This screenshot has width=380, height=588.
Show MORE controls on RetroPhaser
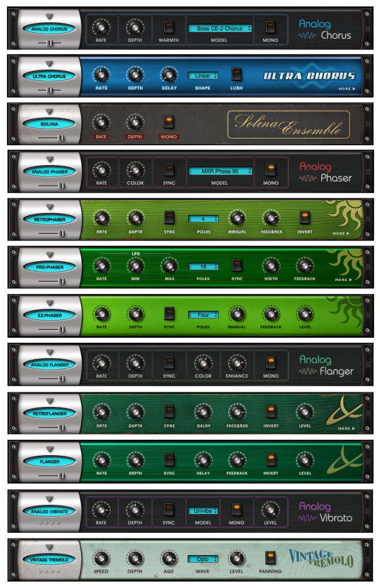click(341, 233)
